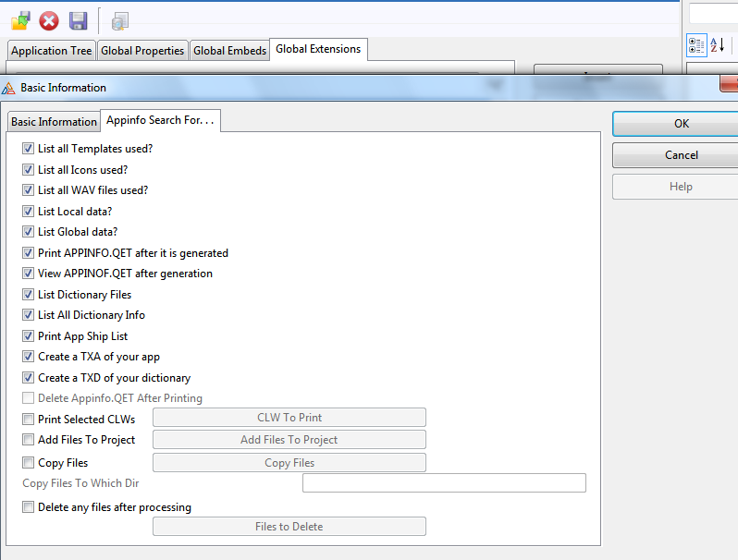738x560 pixels.
Task: Toggle Delete any files after processing
Action: [29, 507]
